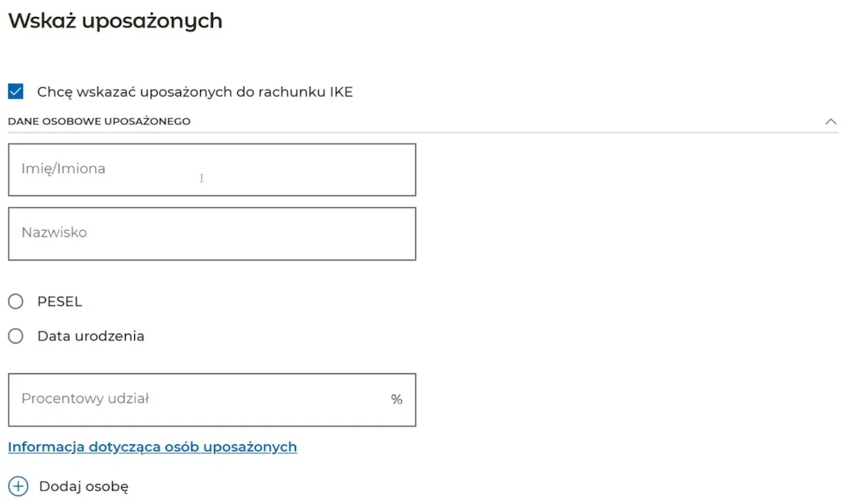Open the Informacja dotycząca osób uposażonych link
This screenshot has width=852, height=504.
pos(152,447)
